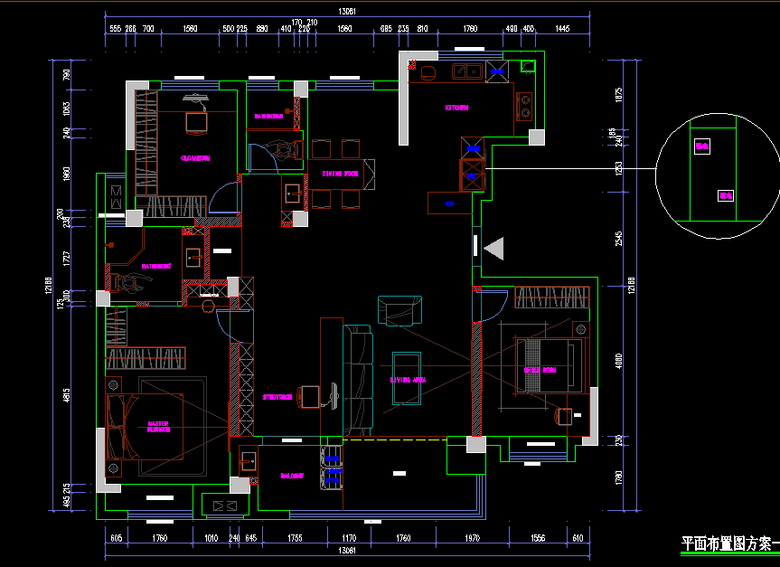The image size is (780, 567).
Task: Click the drawing title text at bottom right
Action: [x=729, y=544]
